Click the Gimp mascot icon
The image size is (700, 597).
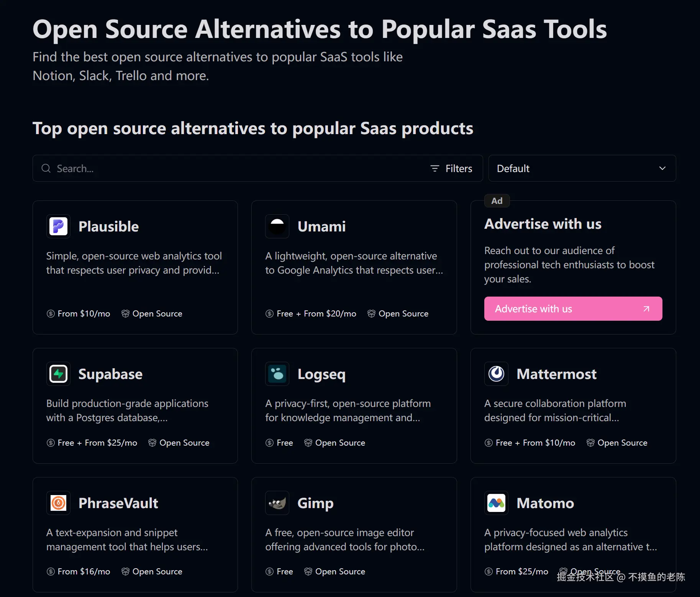click(x=277, y=503)
